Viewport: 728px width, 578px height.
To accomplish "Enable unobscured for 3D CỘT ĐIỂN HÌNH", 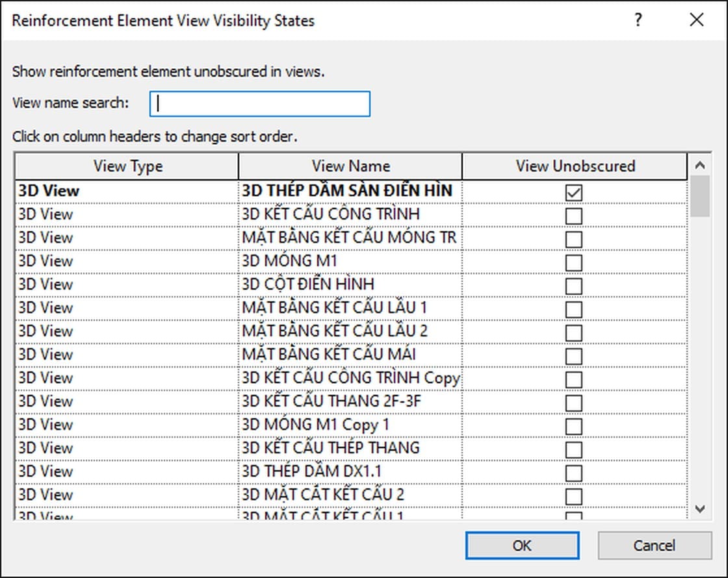I will [x=574, y=286].
